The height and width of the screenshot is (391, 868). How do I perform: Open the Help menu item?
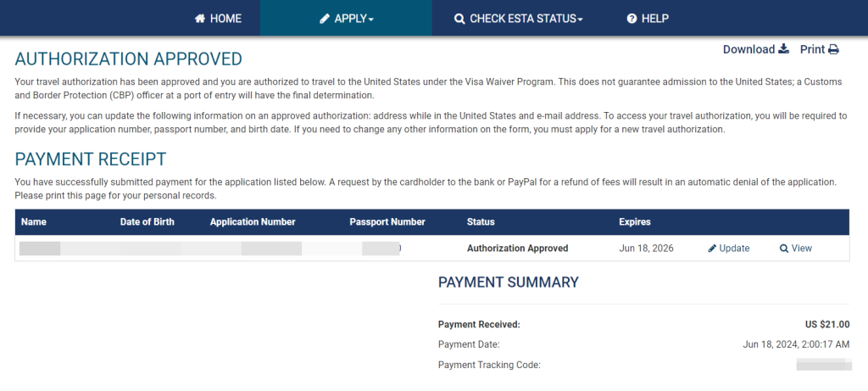tap(655, 19)
